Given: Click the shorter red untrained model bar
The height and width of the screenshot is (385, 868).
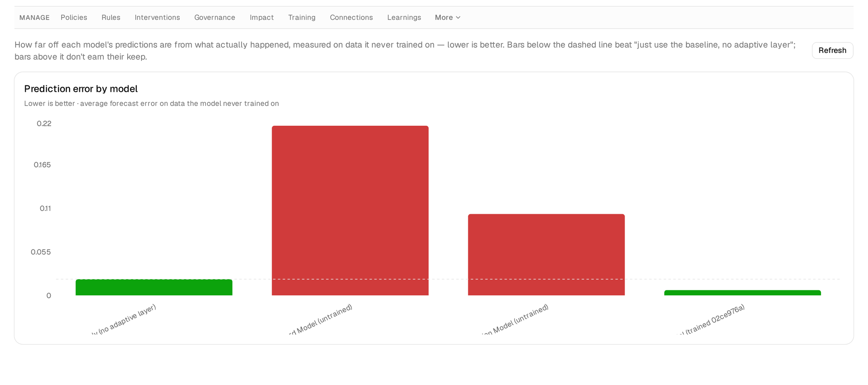Looking at the screenshot, I should pos(546,255).
